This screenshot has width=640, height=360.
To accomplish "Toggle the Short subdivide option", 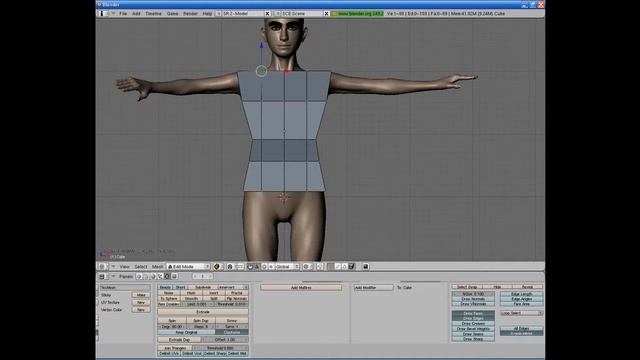I will (180, 287).
